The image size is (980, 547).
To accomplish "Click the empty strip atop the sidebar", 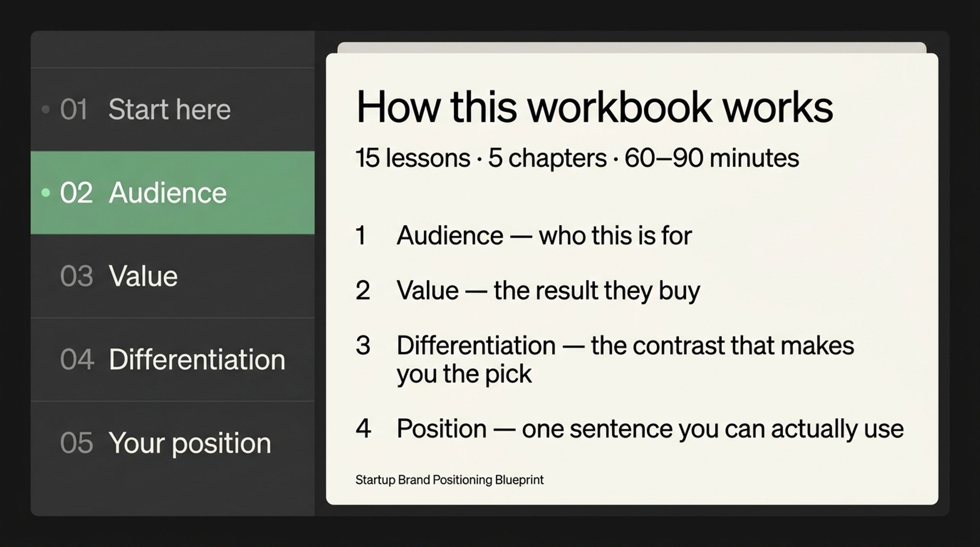I will pos(173,49).
